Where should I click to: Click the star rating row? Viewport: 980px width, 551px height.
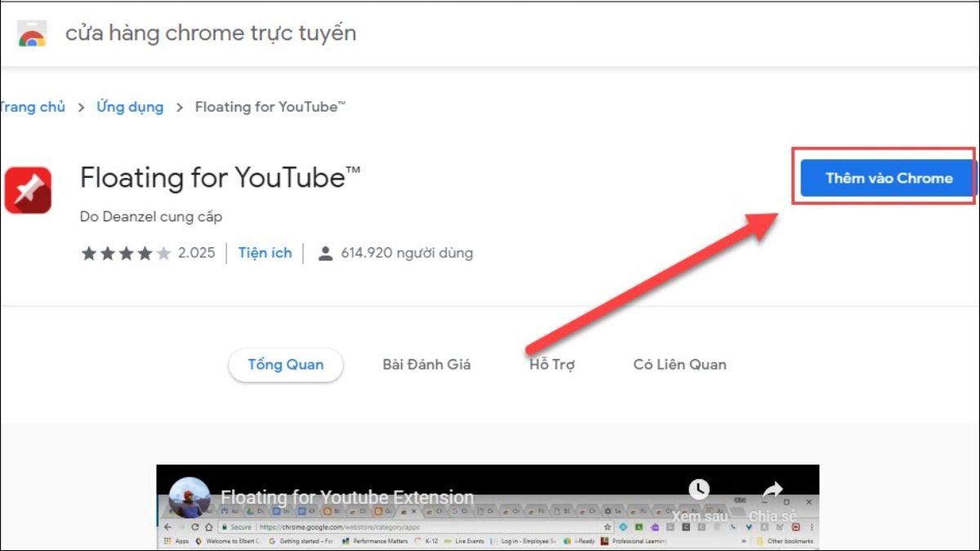click(x=127, y=253)
